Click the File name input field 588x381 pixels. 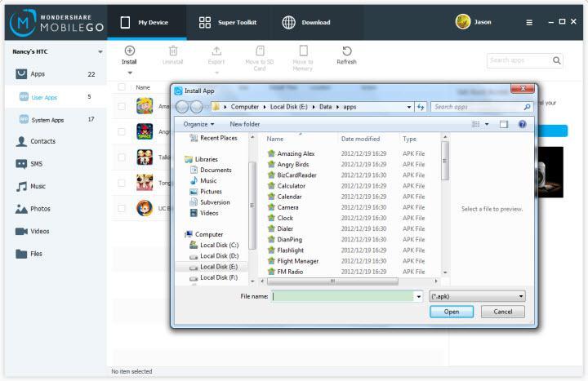tap(342, 296)
